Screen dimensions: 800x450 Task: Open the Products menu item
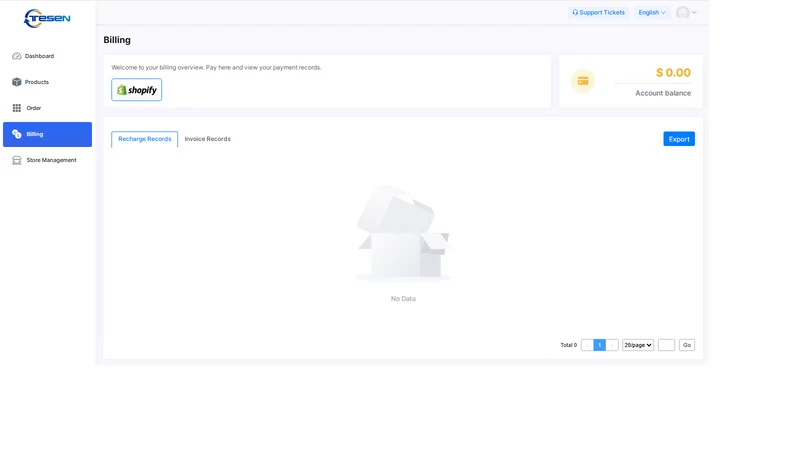(47, 82)
